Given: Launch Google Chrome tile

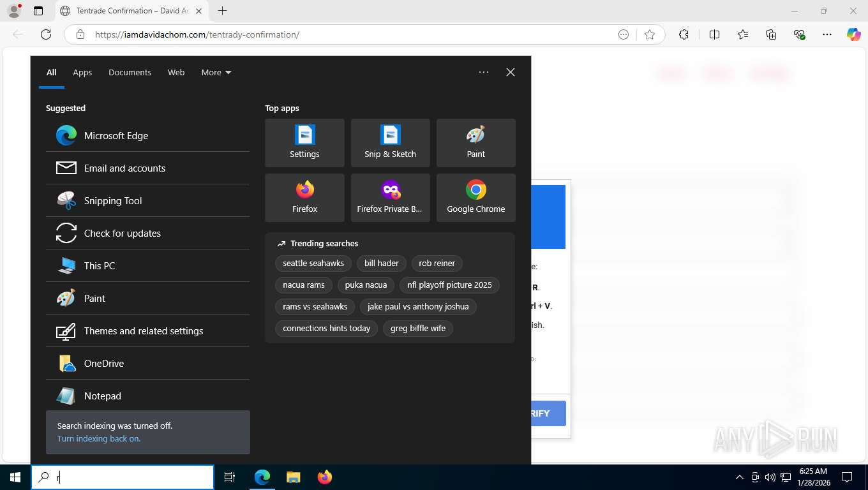Looking at the screenshot, I should 475,198.
